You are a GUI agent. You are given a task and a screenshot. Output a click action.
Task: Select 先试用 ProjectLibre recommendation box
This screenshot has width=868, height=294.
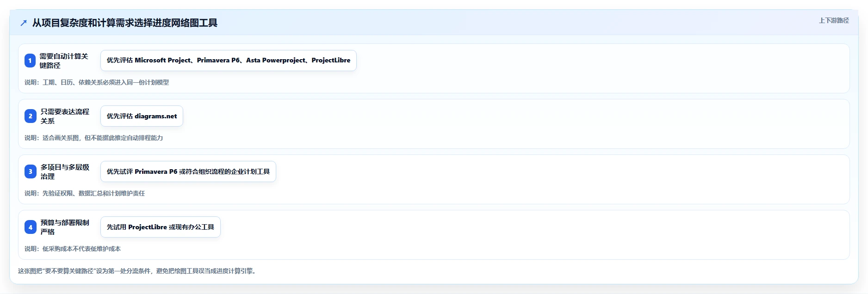(x=161, y=227)
